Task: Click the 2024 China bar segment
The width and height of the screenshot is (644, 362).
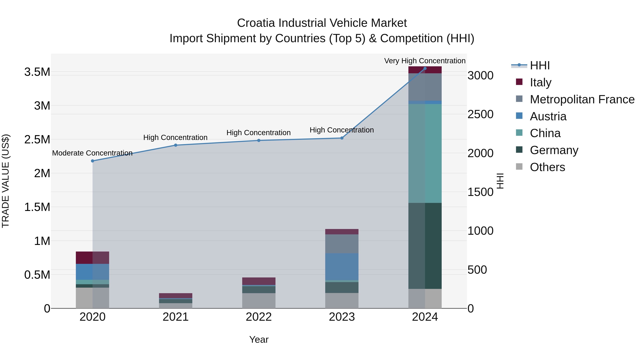Action: pos(425,153)
